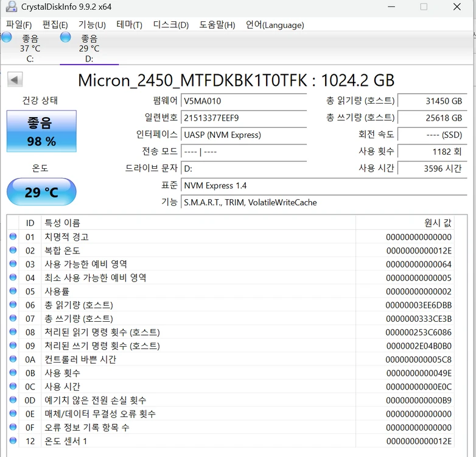Click raw value 000000000005C8

click(419, 360)
